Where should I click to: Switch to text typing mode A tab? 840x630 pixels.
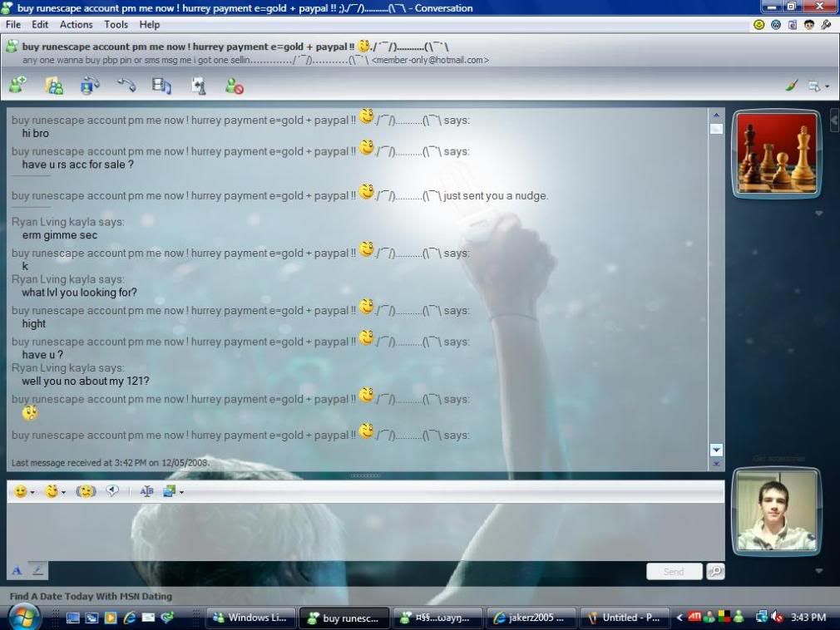click(x=17, y=571)
